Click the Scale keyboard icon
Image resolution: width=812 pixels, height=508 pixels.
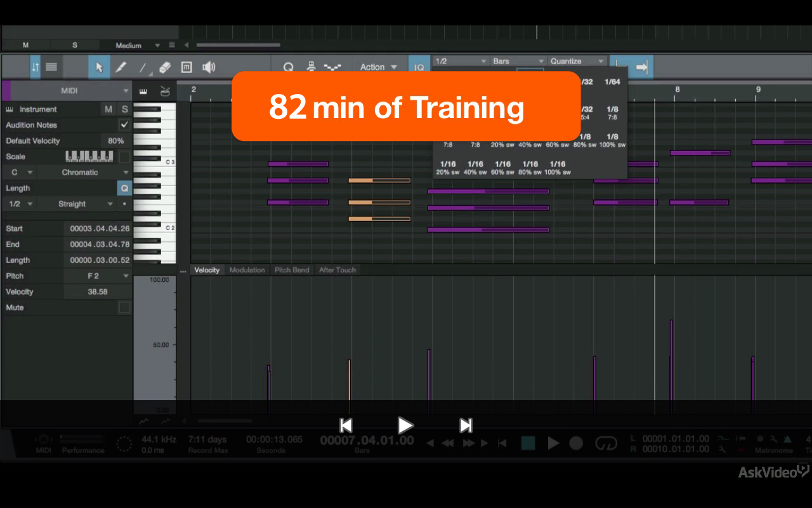tap(89, 156)
